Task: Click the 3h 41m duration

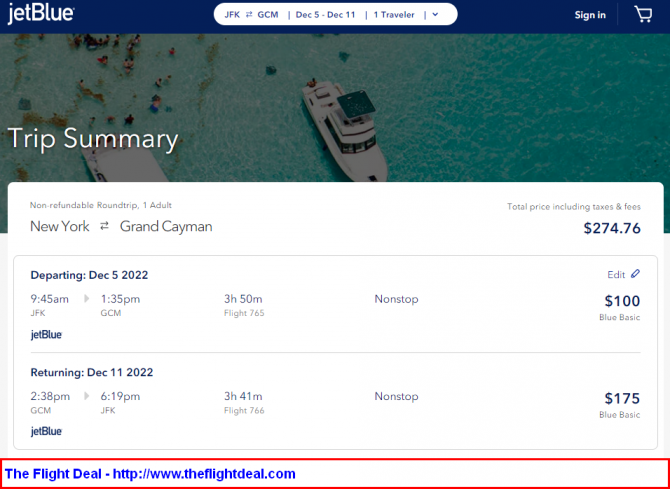Action: [x=243, y=396]
